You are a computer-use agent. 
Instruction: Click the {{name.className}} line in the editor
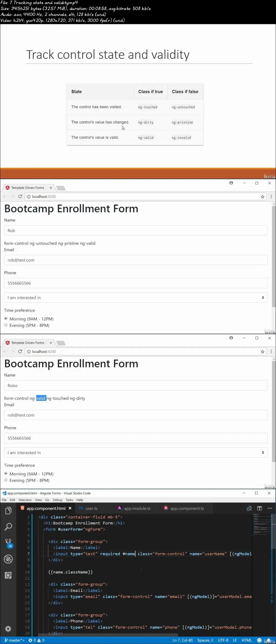coord(70,572)
